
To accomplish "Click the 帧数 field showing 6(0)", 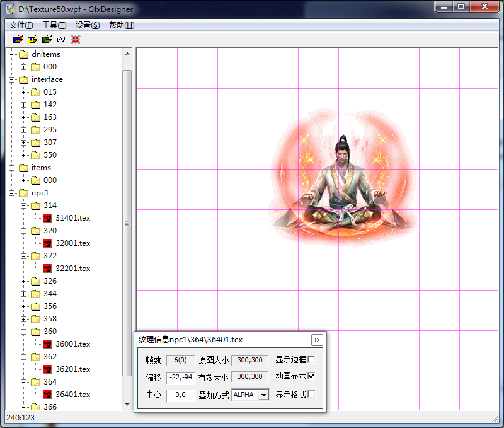I will click(181, 360).
